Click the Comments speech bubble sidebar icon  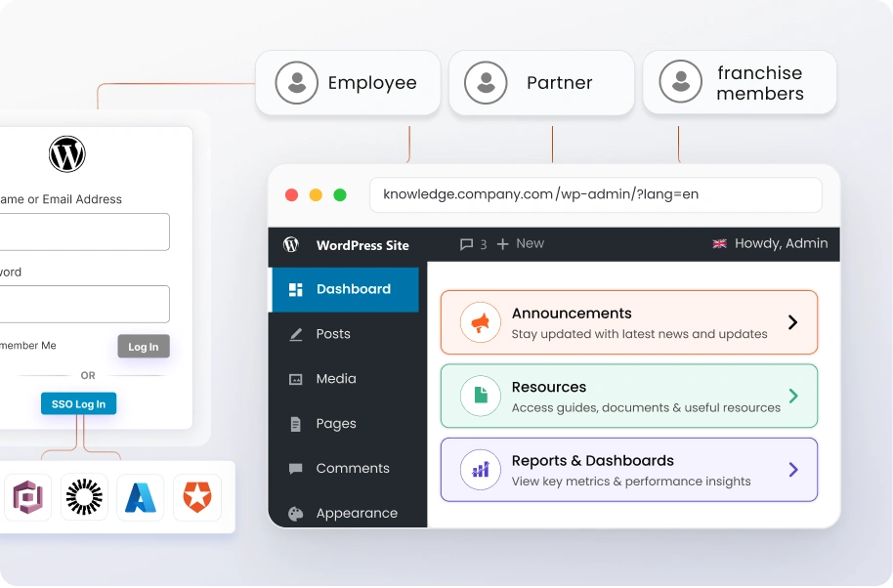[296, 469]
